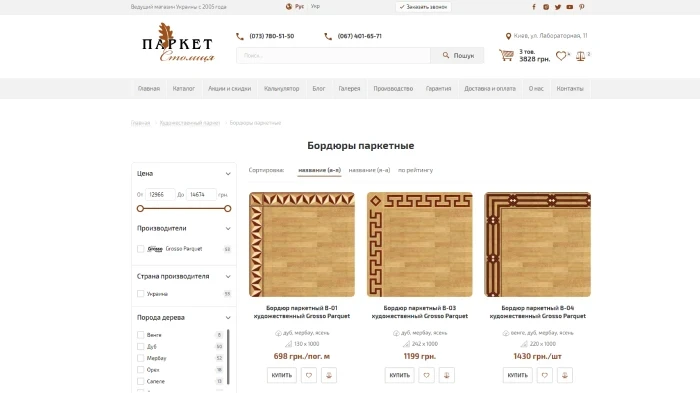Viewport: 700px width, 393px height.
Task: Click Пошук search button
Action: (x=457, y=55)
